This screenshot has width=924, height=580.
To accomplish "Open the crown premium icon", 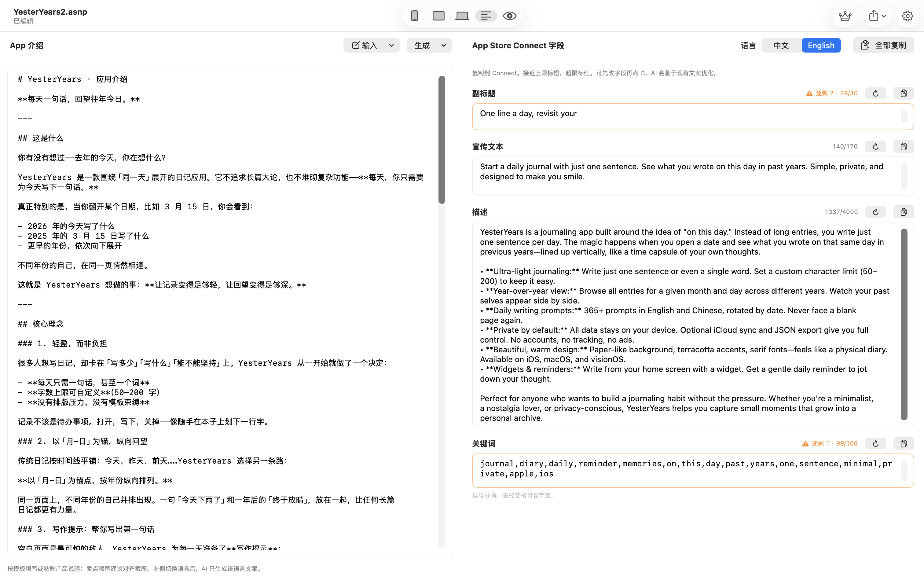I will [x=845, y=16].
